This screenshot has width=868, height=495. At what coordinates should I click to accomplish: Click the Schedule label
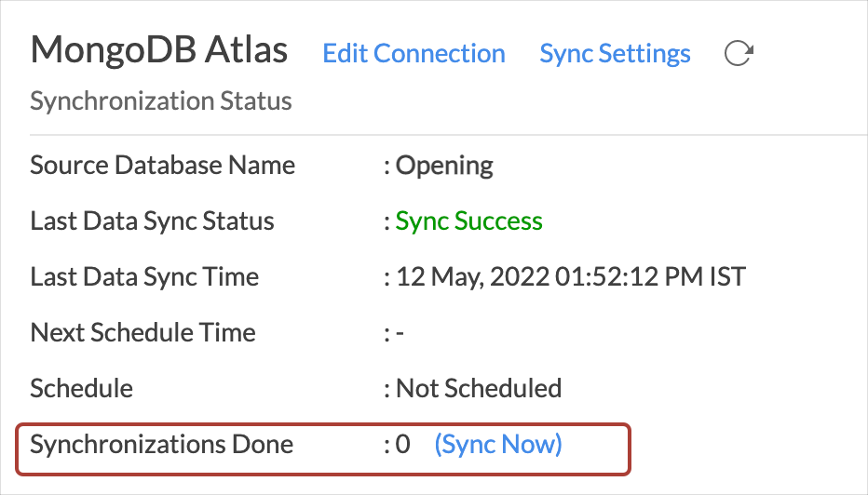tap(81, 388)
